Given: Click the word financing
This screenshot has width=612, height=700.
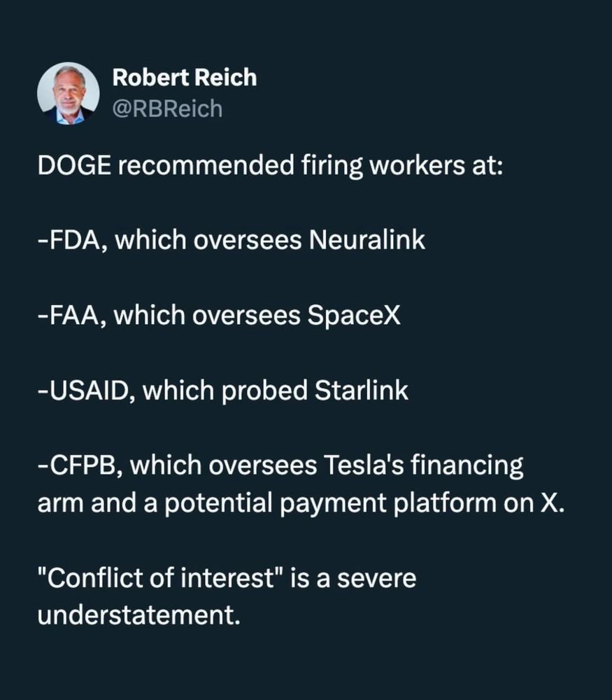Looking at the screenshot, I should [467, 466].
